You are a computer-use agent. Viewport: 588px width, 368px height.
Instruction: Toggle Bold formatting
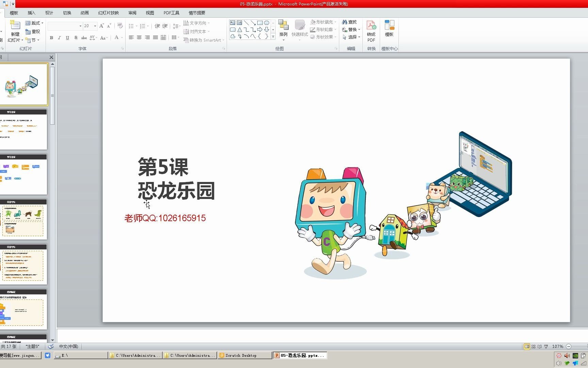(51, 38)
